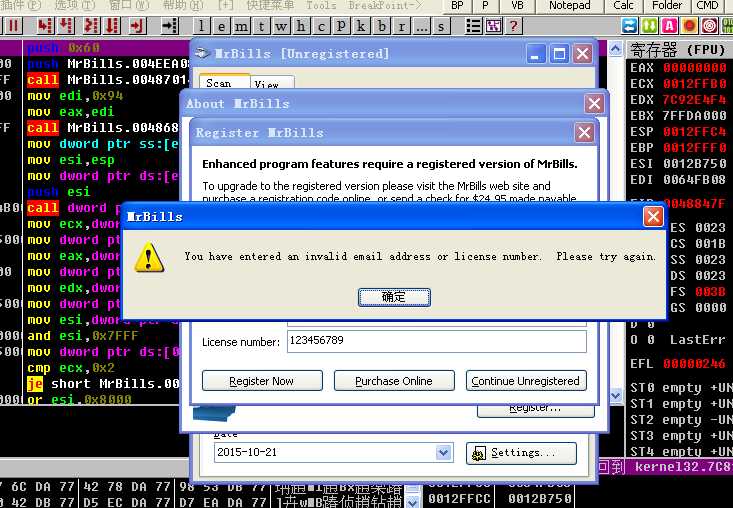Click Continue Unregistered button

(x=526, y=381)
